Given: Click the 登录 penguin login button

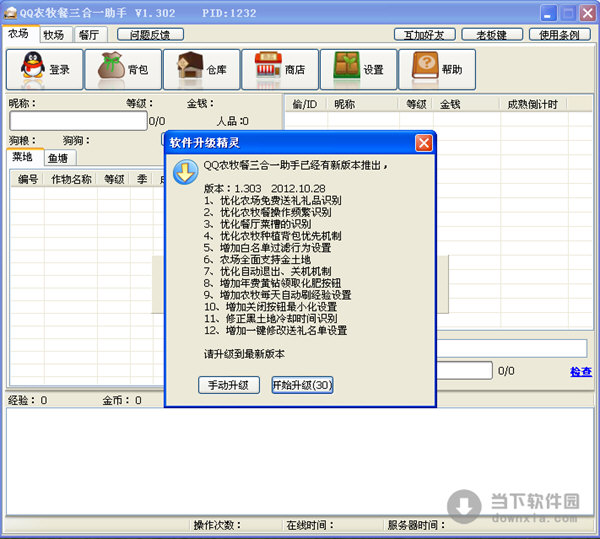Looking at the screenshot, I should tap(45, 70).
